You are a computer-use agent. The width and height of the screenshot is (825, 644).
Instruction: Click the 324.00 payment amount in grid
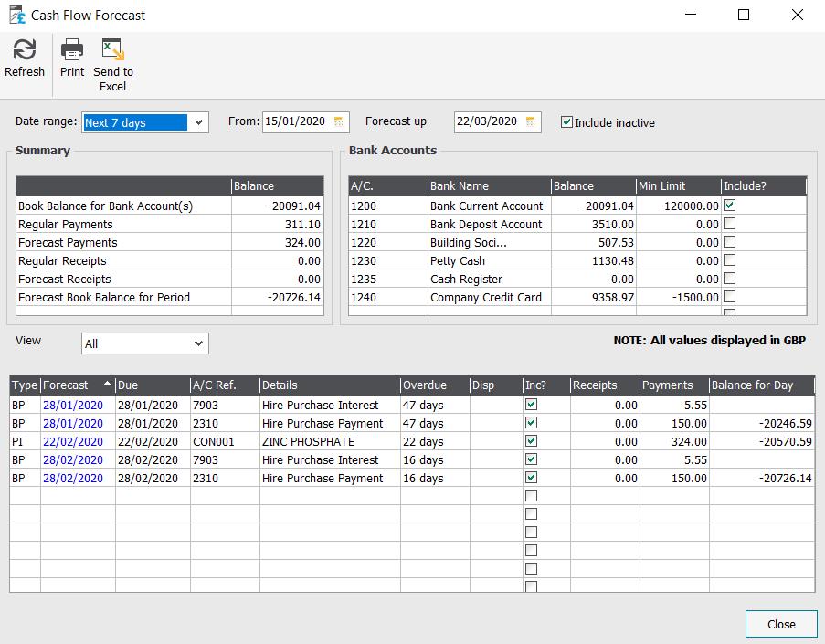tap(689, 441)
